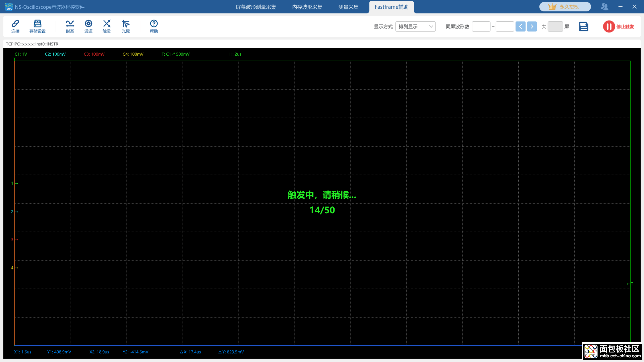This screenshot has height=362, width=644.
Task: Click the TCPIP0::x.x.x.x::inst0::INSTR address
Action: (x=32, y=44)
